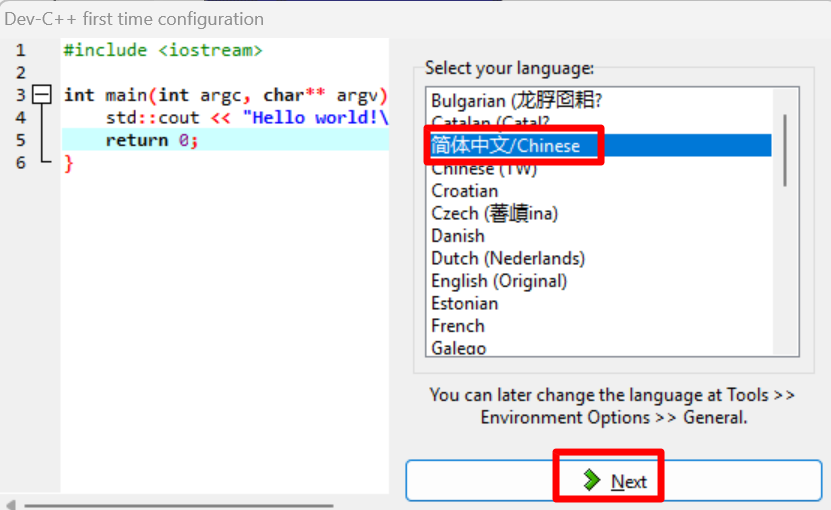The height and width of the screenshot is (510, 831).
Task: Click left arrow of code preview scrollbar
Action: [10, 505]
